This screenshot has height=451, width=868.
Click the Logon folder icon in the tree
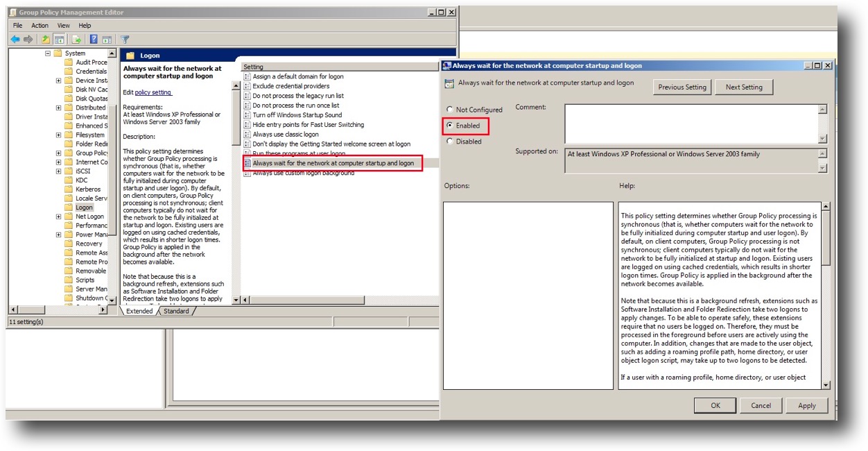pyautogui.click(x=69, y=207)
